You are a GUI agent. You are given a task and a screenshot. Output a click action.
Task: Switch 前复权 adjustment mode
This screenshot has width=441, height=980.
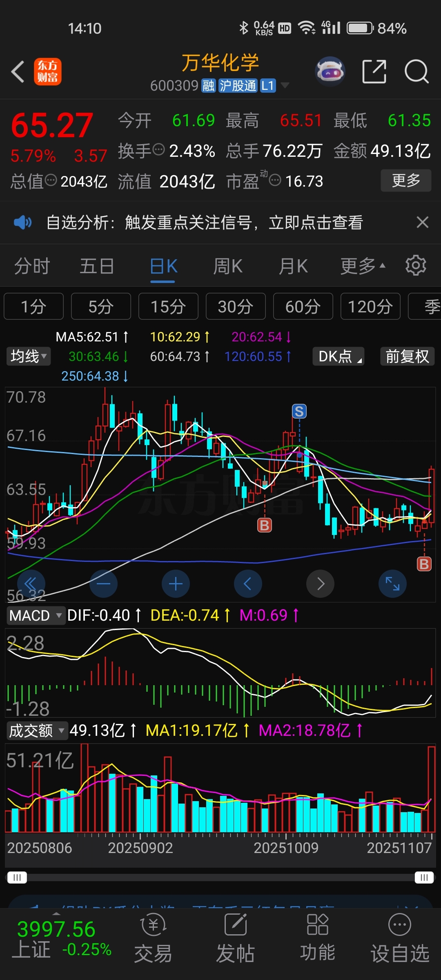pos(407,356)
